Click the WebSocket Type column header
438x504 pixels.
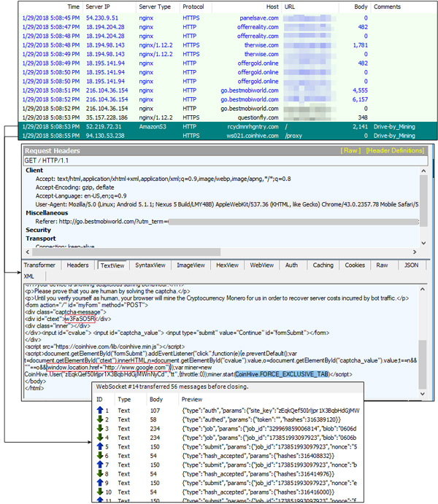coord(124,400)
